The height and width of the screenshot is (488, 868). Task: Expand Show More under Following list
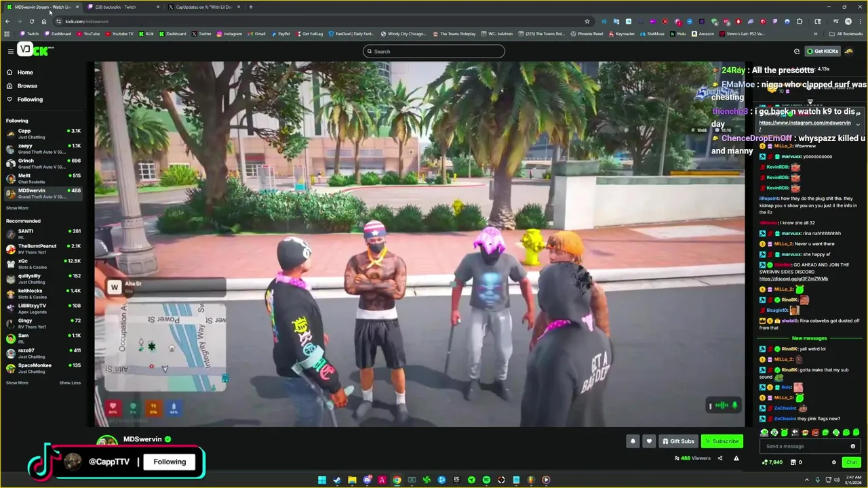coord(17,208)
